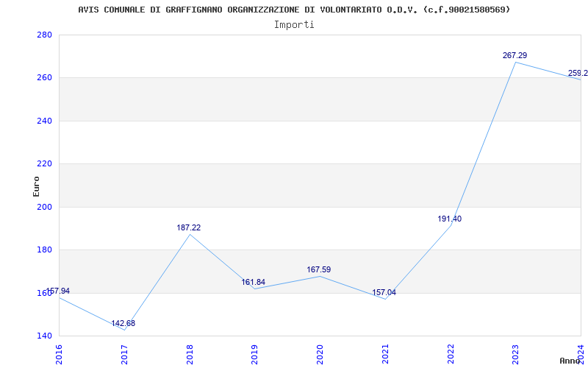Click the 2016 x-axis label
Screen dimensions: 588x368
tap(59, 354)
